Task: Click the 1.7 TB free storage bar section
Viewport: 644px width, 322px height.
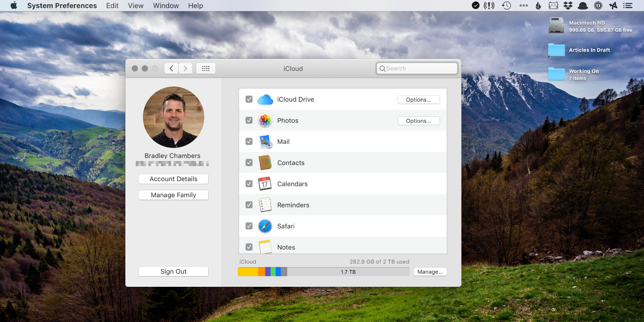Action: [348, 272]
